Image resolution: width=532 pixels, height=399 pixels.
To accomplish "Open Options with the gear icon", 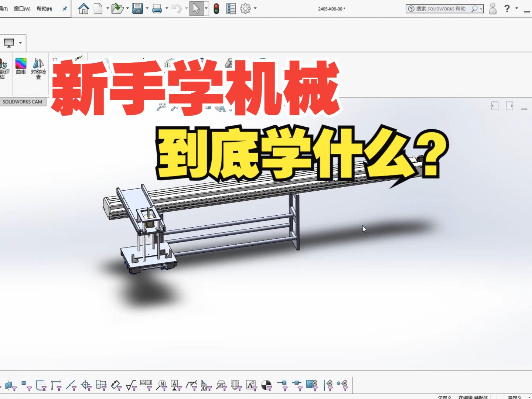I will [245, 8].
